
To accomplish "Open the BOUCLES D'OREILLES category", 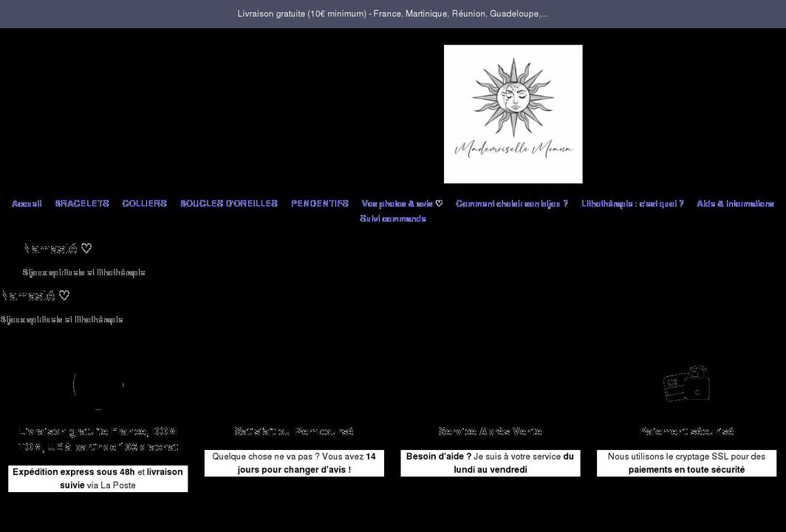I will [x=228, y=204].
